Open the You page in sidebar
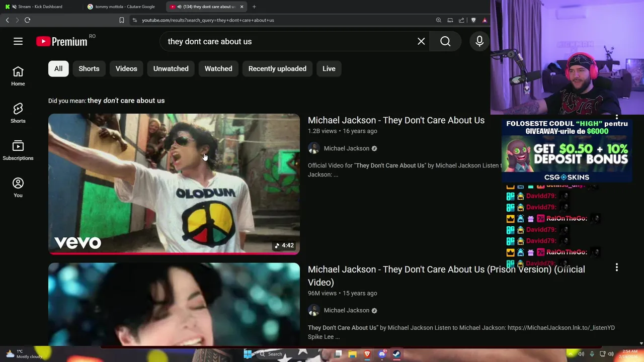 click(18, 188)
